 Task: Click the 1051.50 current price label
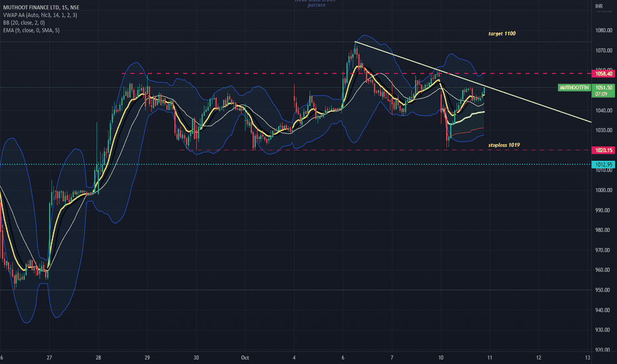(604, 87)
